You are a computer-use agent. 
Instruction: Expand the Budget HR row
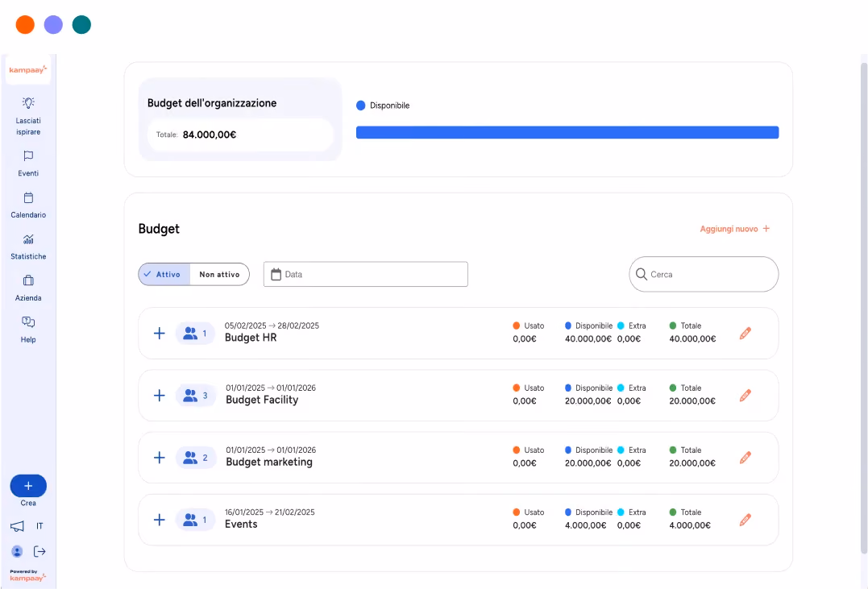click(160, 334)
